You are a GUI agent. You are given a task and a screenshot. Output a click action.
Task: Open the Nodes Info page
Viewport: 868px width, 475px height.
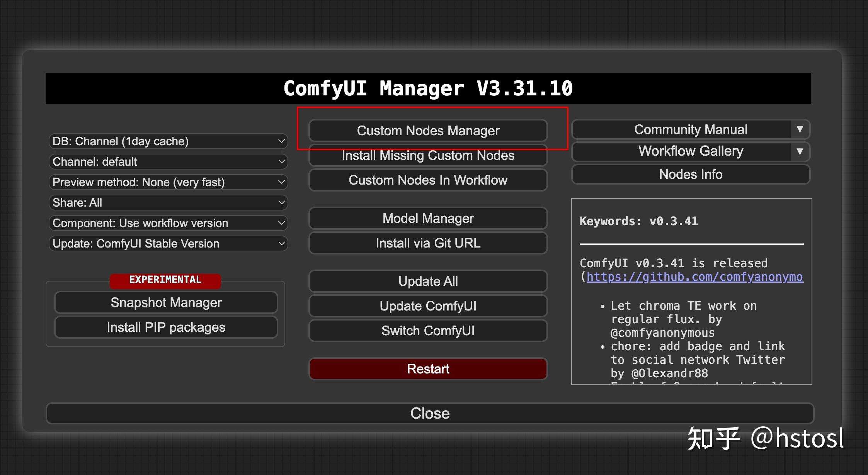(691, 174)
